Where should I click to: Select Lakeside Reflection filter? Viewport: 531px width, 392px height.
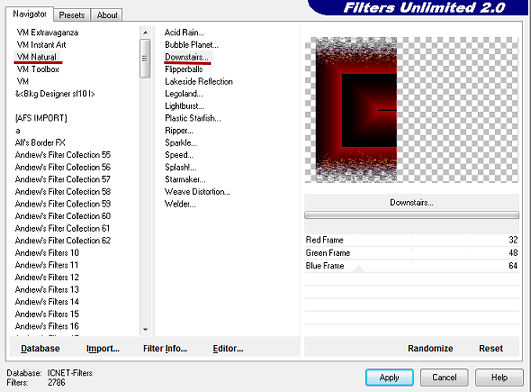tap(198, 82)
